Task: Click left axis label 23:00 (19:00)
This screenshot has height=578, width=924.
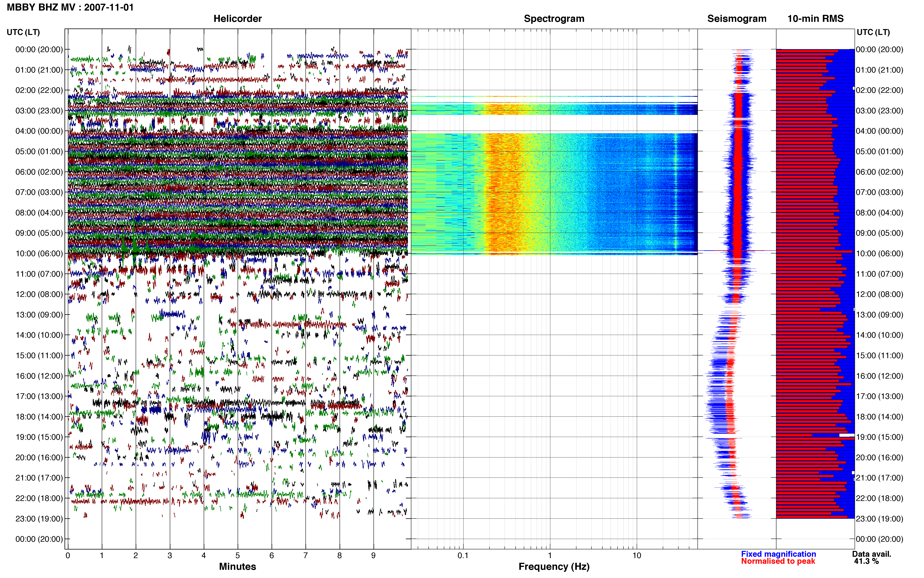Action: [x=39, y=519]
